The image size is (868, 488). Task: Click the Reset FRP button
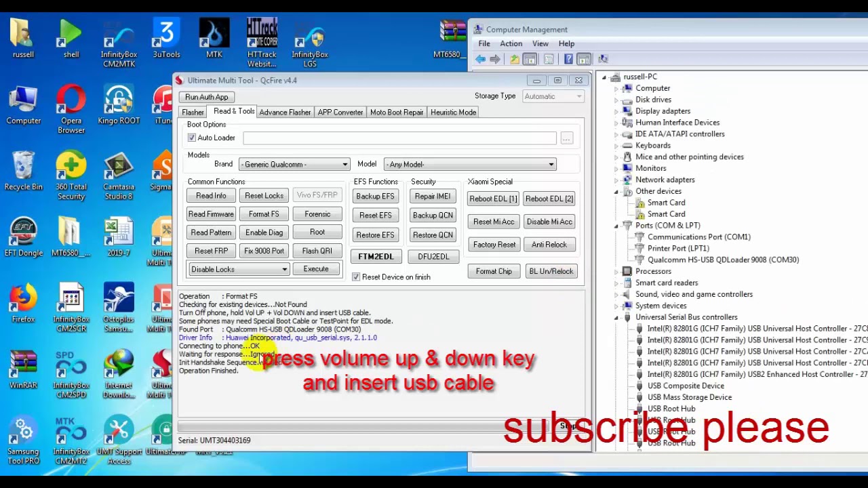tap(211, 251)
